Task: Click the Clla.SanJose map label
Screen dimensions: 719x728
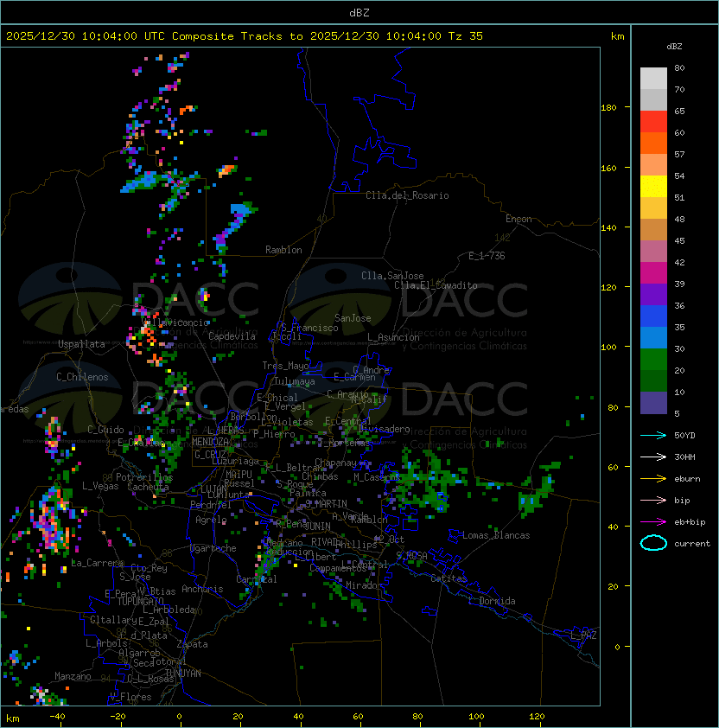Action: (392, 276)
